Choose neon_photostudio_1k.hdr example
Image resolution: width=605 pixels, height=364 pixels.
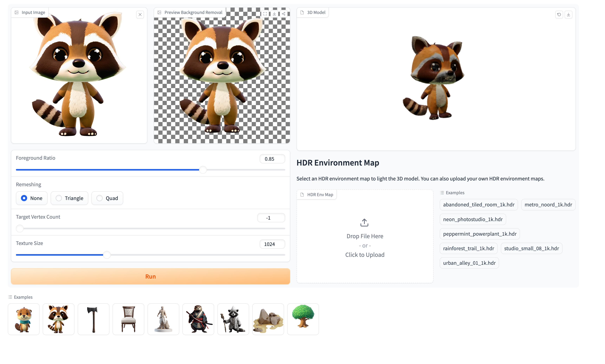(473, 219)
